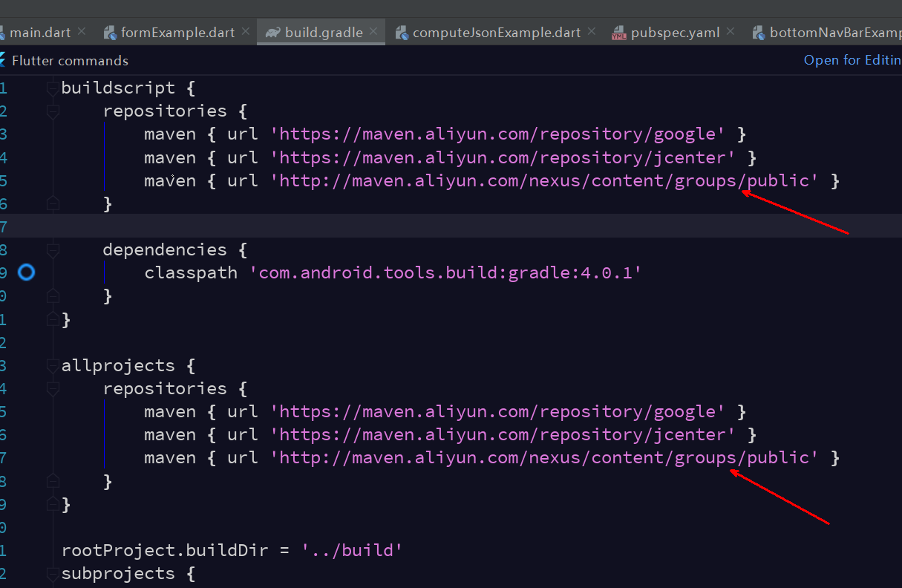The height and width of the screenshot is (588, 902).
Task: Click the computeJsonExample.dart file icon
Action: tap(402, 33)
